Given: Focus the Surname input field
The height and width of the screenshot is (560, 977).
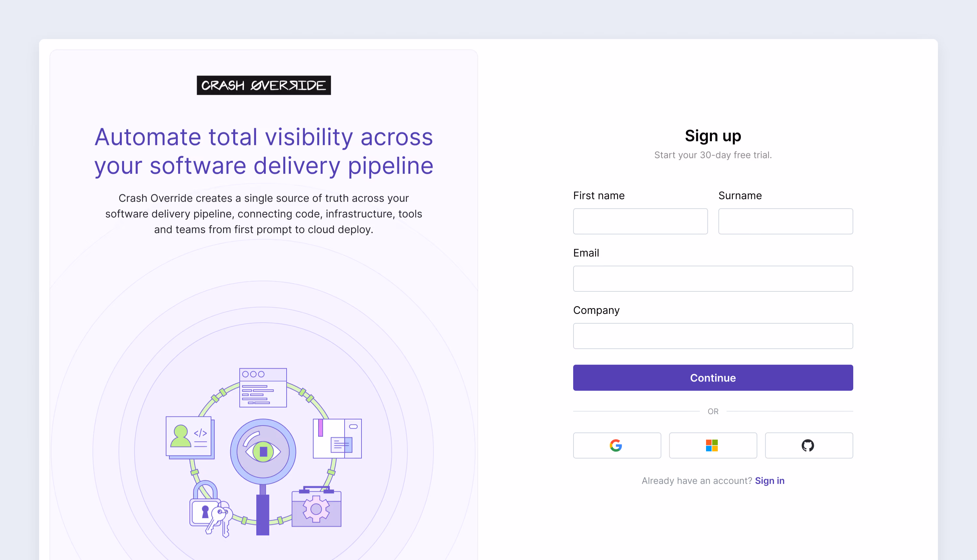Looking at the screenshot, I should [786, 221].
